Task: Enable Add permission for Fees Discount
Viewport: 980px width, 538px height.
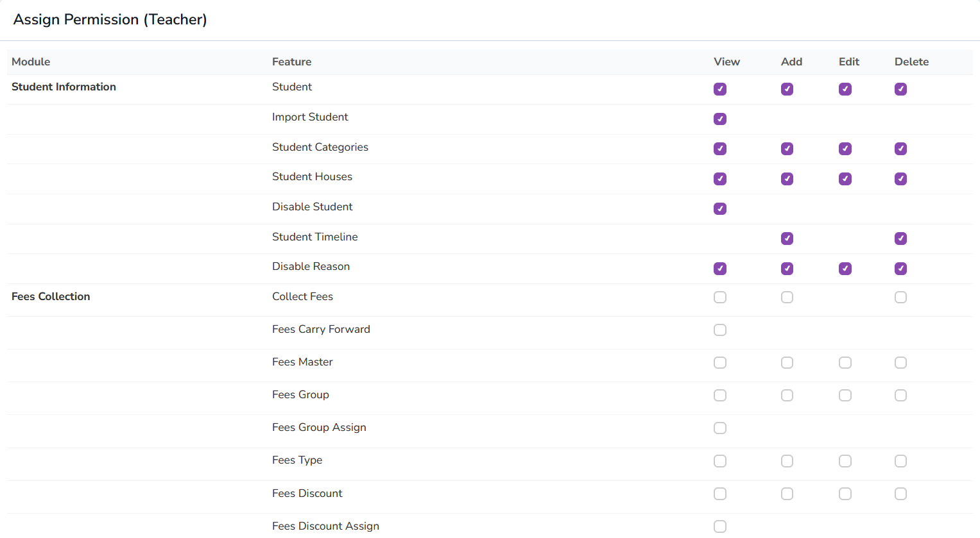Action: [x=787, y=494]
